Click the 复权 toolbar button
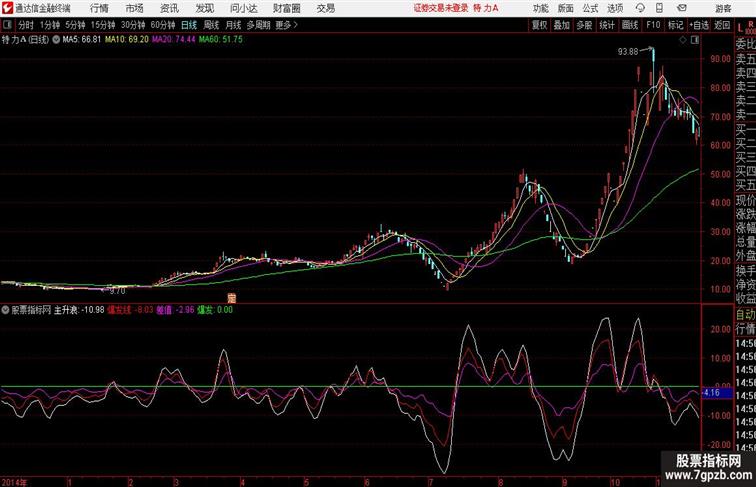Viewport: 756px width, 487px height. click(x=540, y=25)
